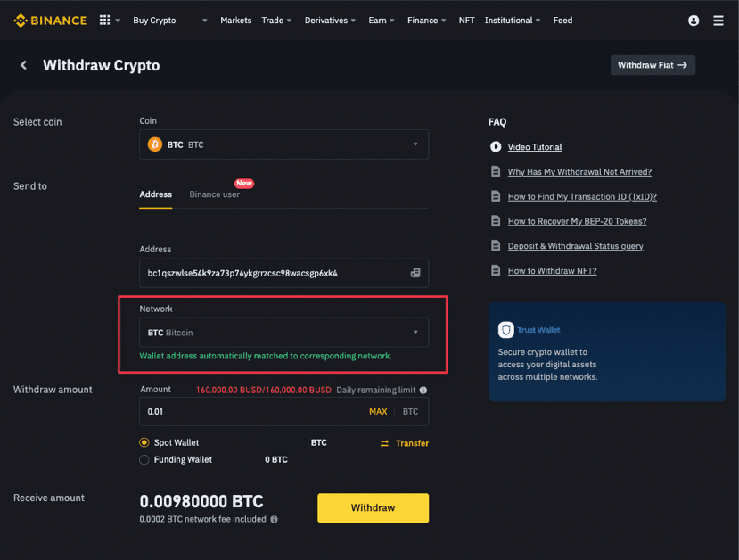Open the hamburger menu
739x560 pixels.
(x=718, y=21)
